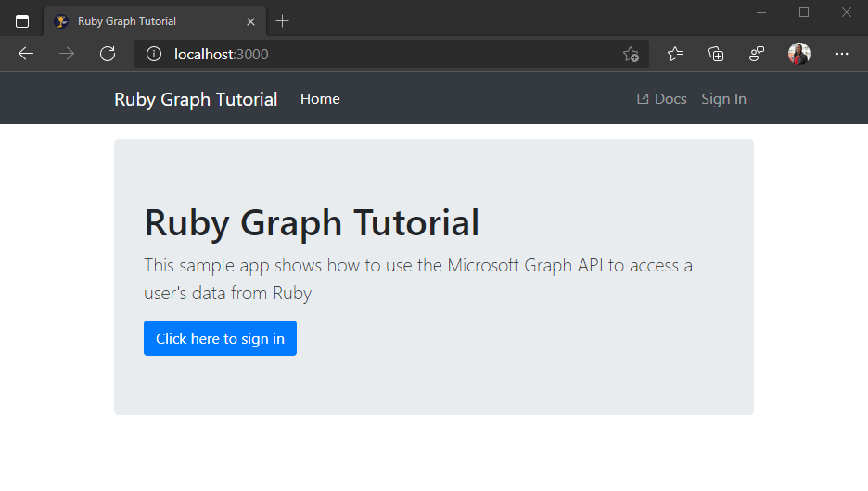Image resolution: width=868 pixels, height=491 pixels.
Task: Open the Collections icon
Action: [x=716, y=54]
